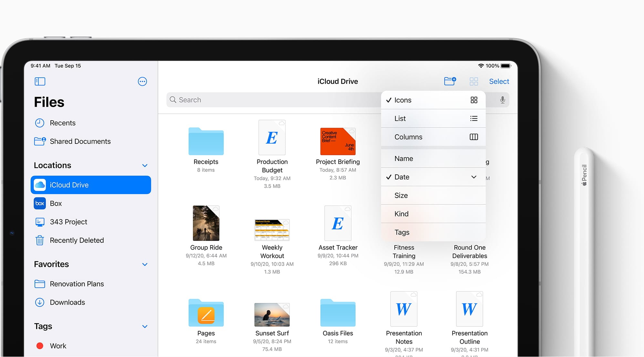The image size is (644, 357).
Task: Click the Work tag label
Action: [x=58, y=346]
